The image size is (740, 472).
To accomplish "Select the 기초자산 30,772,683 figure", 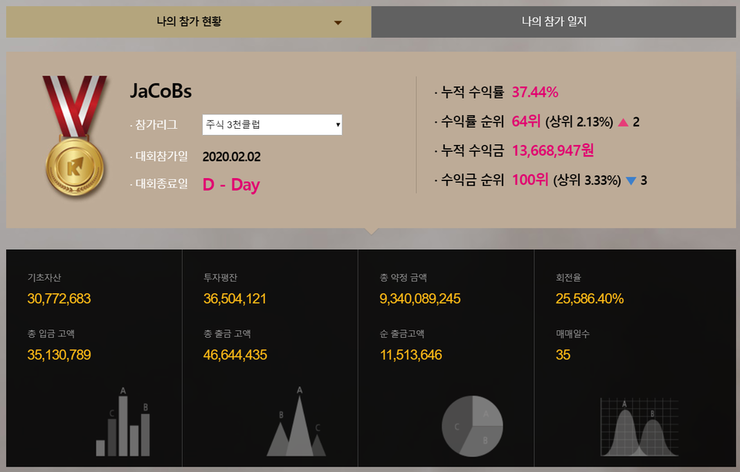I will tap(59, 299).
